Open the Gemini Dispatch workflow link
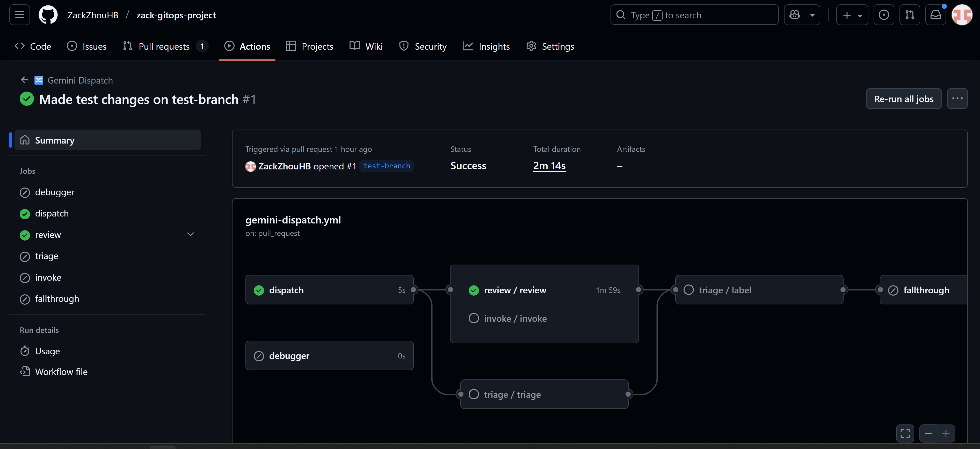Image resolution: width=980 pixels, height=449 pixels. pyautogui.click(x=80, y=80)
